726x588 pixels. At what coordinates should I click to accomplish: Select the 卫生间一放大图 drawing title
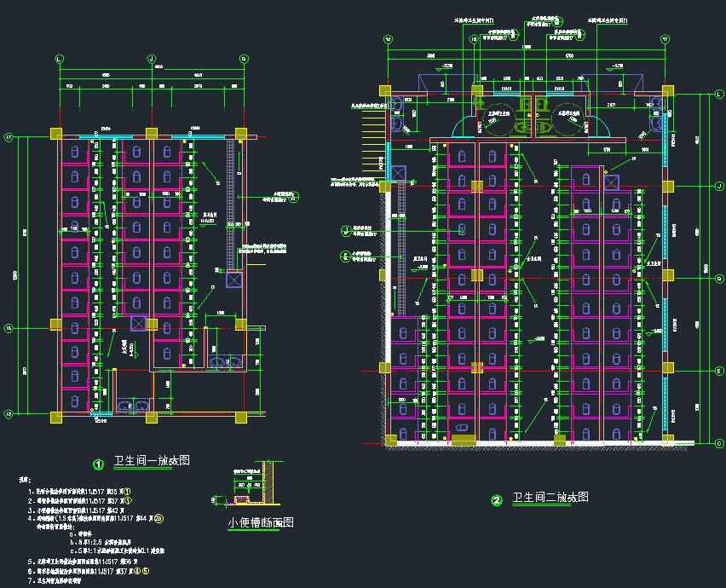click(152, 461)
